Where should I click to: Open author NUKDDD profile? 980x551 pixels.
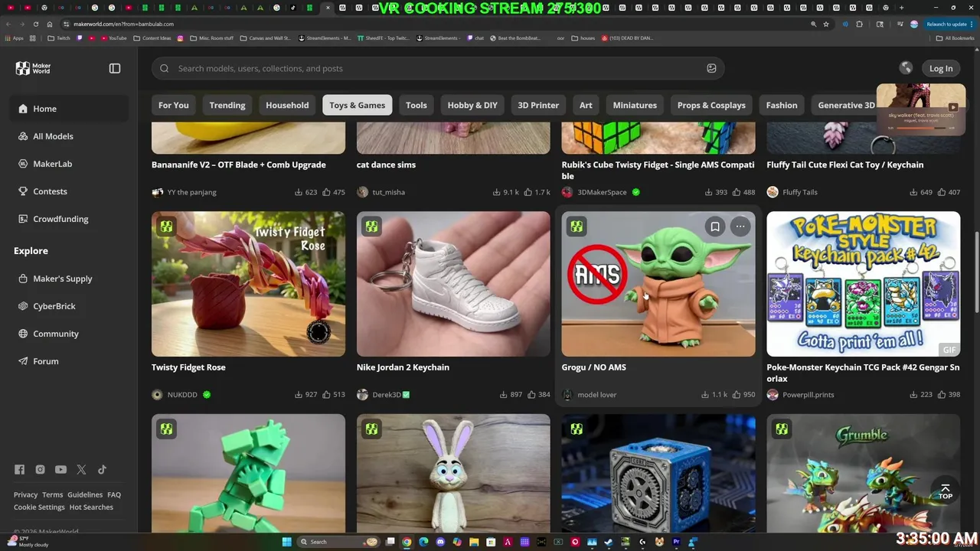pyautogui.click(x=182, y=395)
